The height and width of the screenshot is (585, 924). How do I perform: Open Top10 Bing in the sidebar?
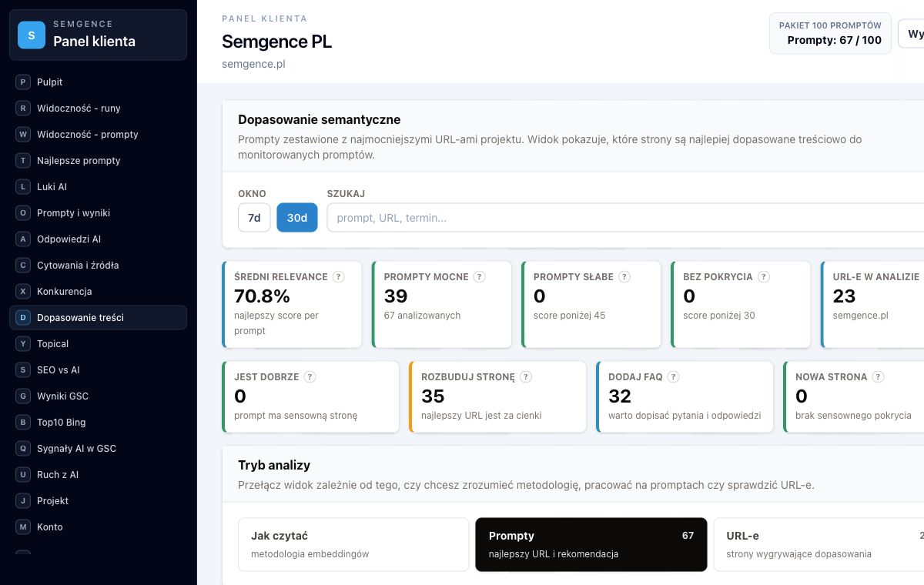point(98,422)
